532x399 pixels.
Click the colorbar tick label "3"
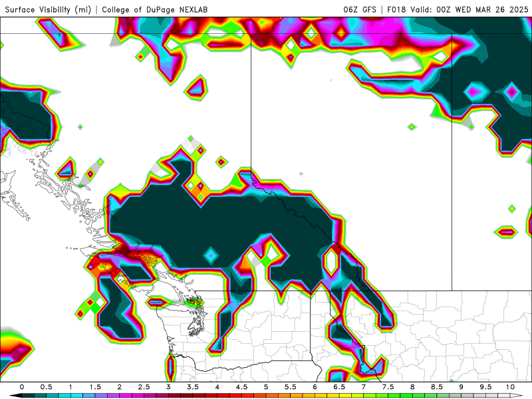click(x=168, y=387)
